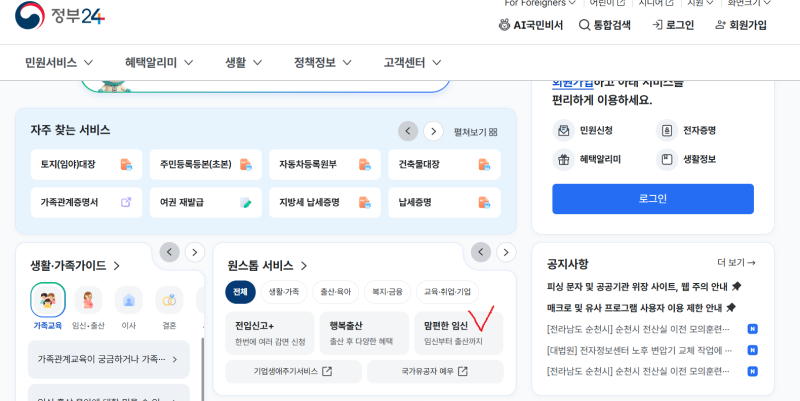Expand the 민원서비스 menu
The image size is (800, 401).
[59, 63]
